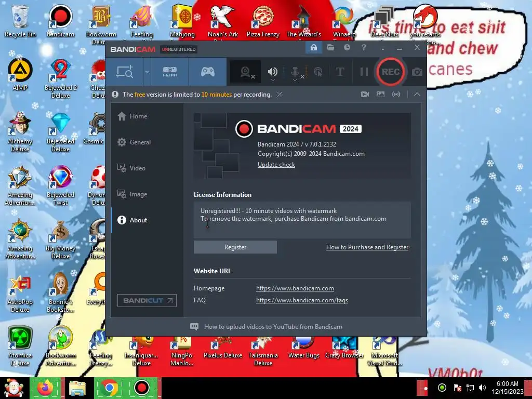Open Start menu Santa icon
The image size is (532, 399).
click(x=14, y=388)
